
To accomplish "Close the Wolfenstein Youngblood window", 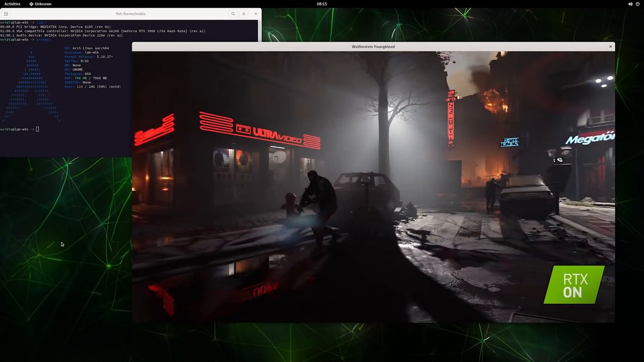I will [610, 46].
